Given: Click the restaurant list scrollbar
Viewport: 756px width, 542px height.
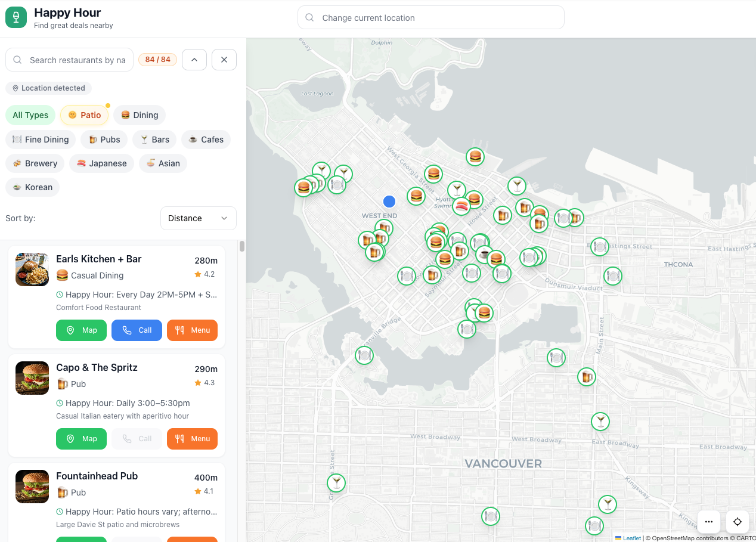Looking at the screenshot, I should (241, 247).
